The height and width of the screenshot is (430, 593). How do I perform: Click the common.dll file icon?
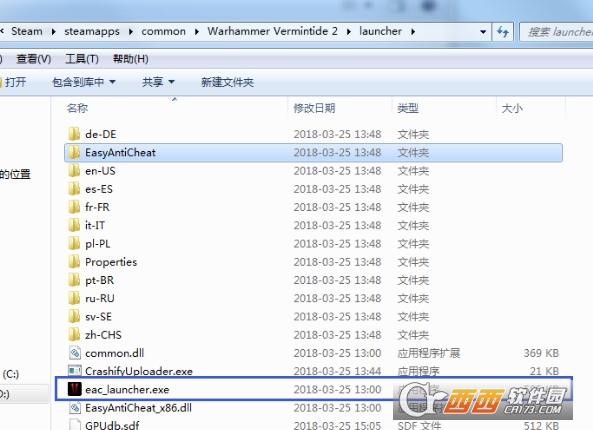(x=75, y=353)
